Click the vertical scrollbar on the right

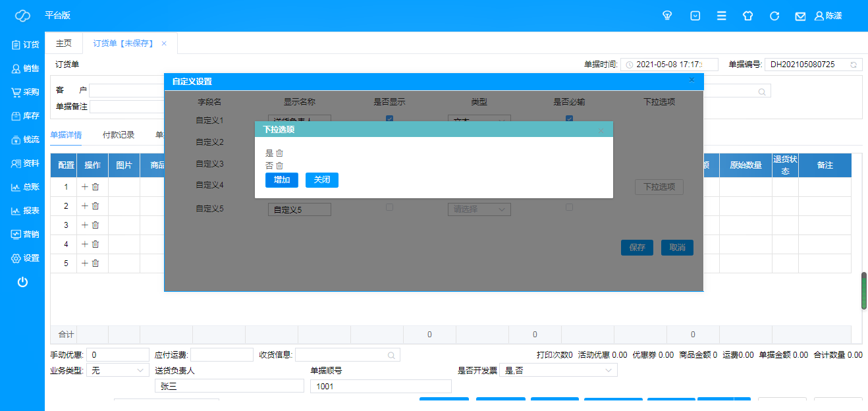point(863,290)
